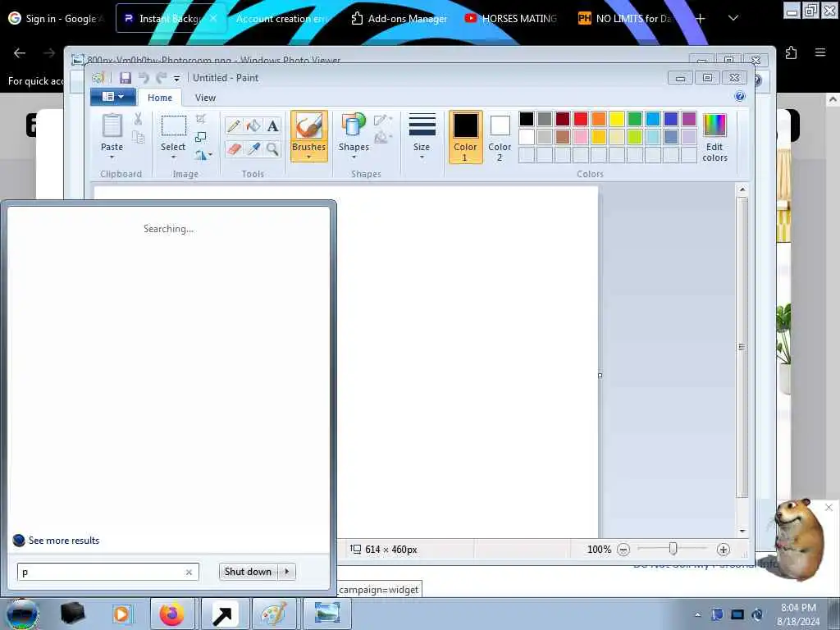The height and width of the screenshot is (630, 840).
Task: Click the Edit colors rainbow icon
Action: tap(714, 126)
